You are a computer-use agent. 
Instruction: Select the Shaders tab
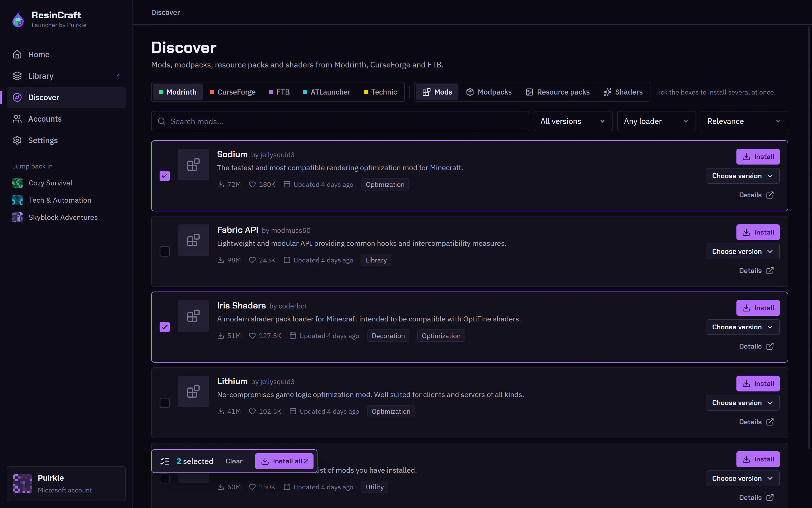point(623,92)
